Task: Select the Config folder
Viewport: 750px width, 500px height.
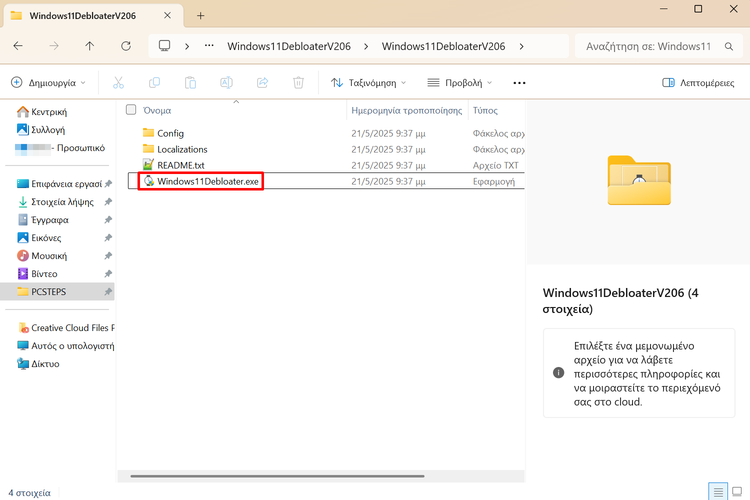Action: (x=326, y=133)
